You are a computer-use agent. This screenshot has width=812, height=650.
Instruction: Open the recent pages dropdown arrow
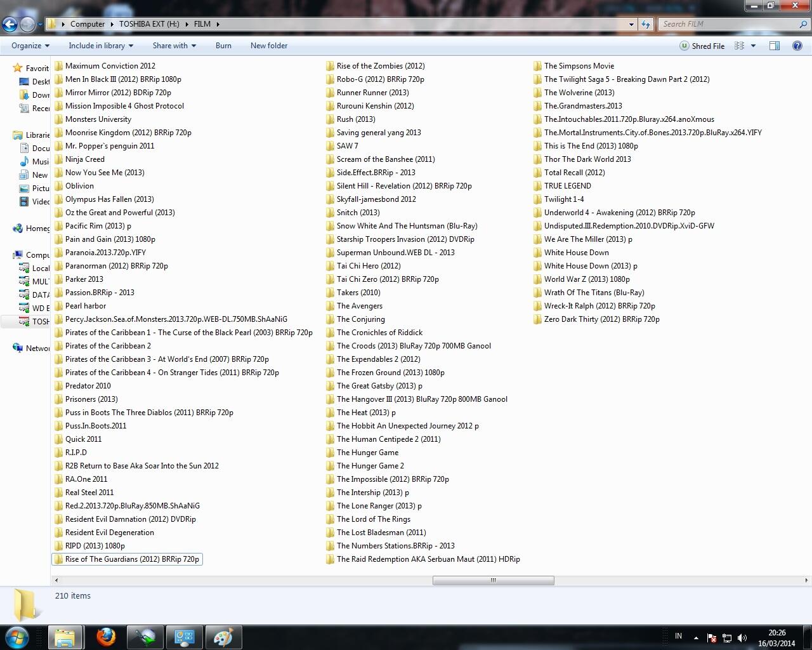pos(39,25)
